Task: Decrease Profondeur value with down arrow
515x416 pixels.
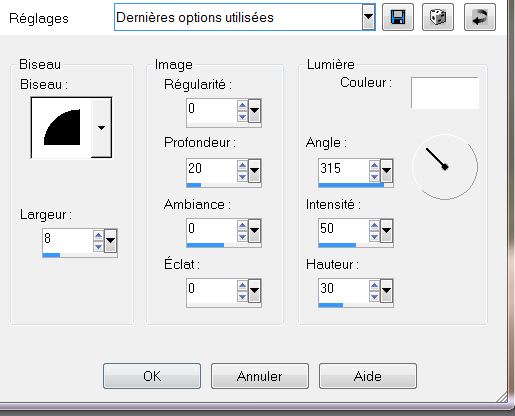Action: click(242, 177)
